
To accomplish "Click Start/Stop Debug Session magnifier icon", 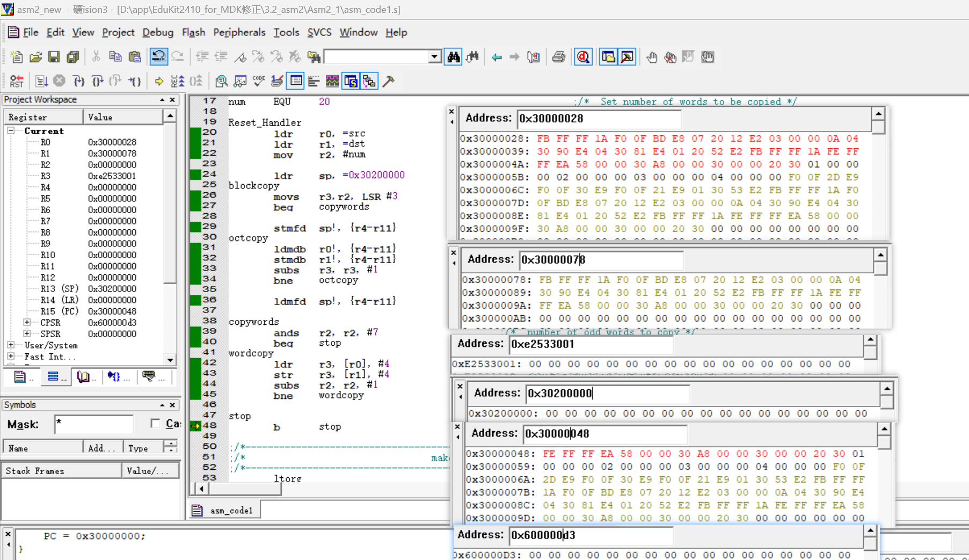I will [583, 57].
